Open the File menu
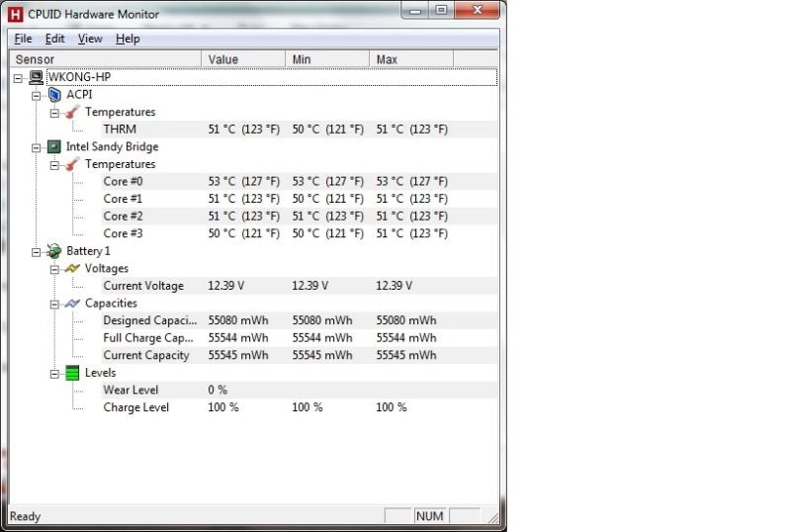This screenshot has width=791, height=532. [x=24, y=39]
